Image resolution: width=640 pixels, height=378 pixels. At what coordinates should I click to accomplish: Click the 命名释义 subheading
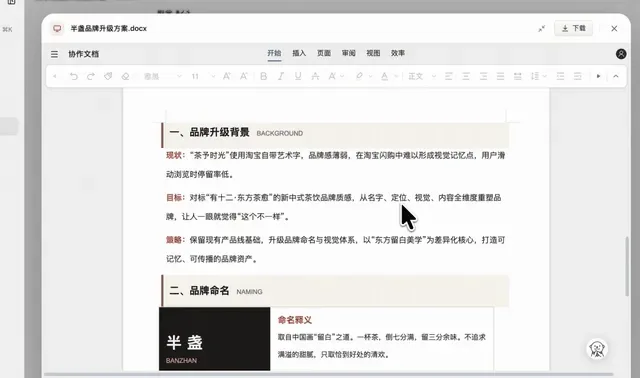[x=295, y=320]
